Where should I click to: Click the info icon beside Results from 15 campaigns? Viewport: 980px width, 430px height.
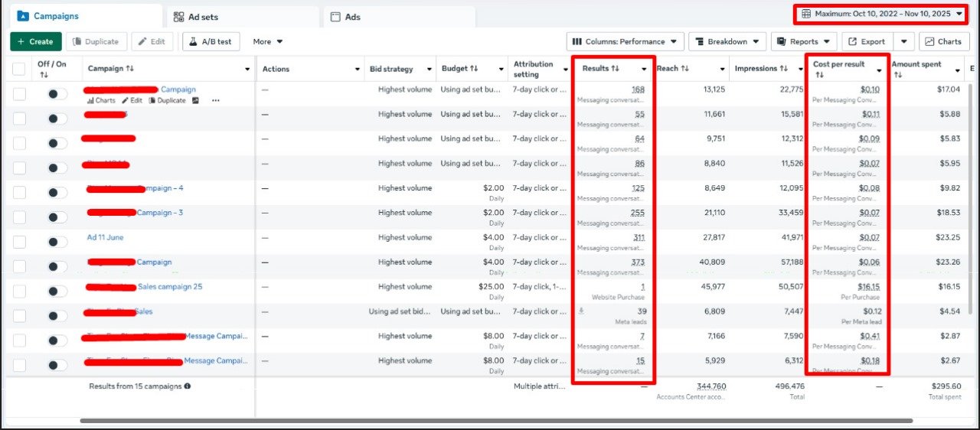coord(188,386)
